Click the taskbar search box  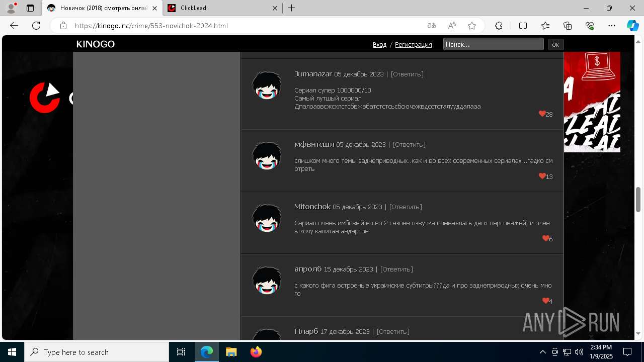tap(97, 352)
